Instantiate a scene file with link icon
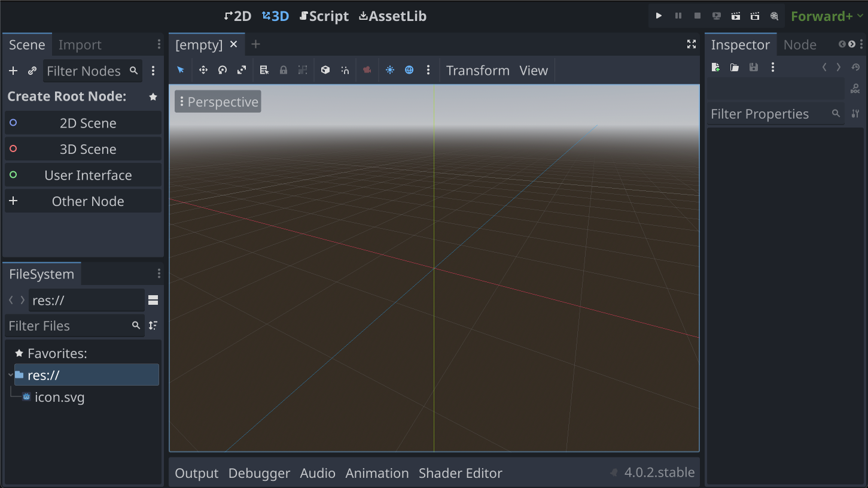This screenshot has height=488, width=868. coord(32,71)
